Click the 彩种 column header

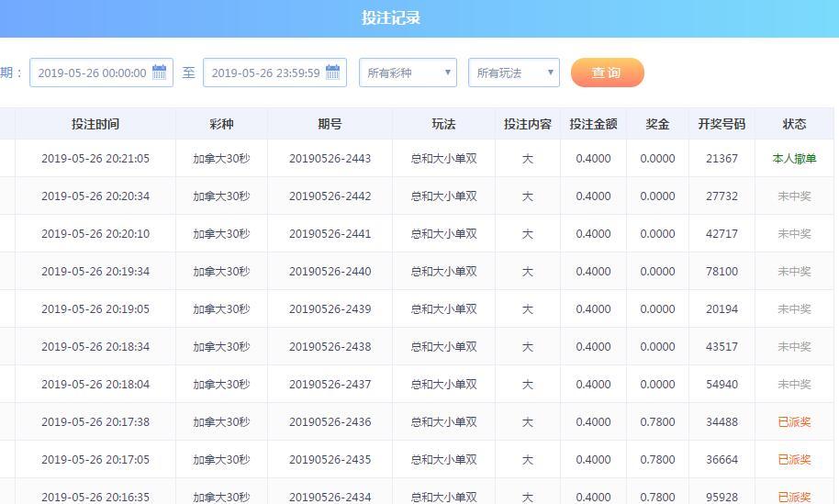pyautogui.click(x=221, y=124)
